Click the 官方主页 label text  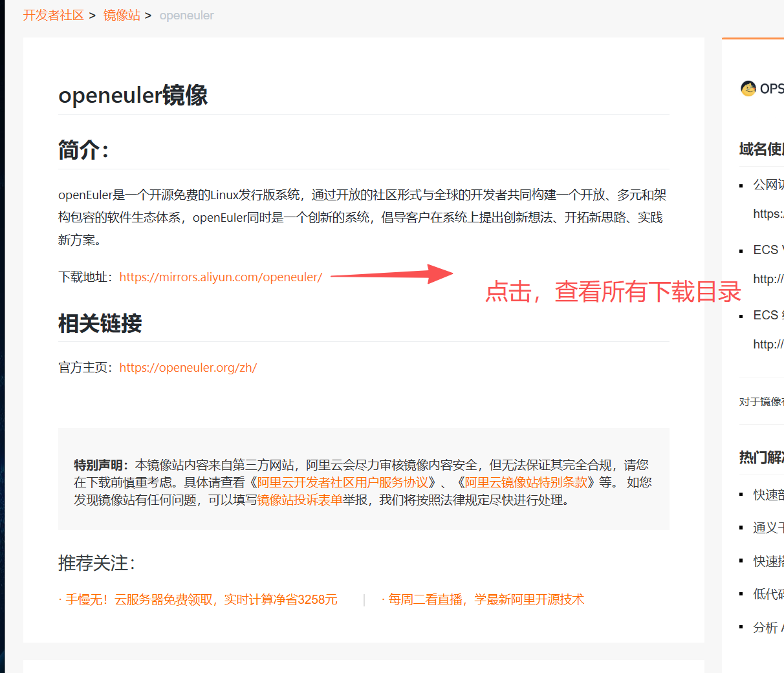[x=85, y=367]
